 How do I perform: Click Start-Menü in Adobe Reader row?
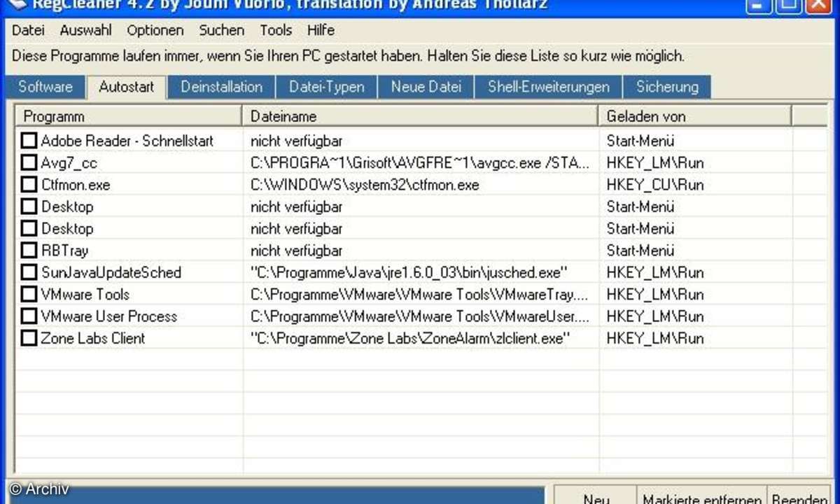(x=640, y=141)
